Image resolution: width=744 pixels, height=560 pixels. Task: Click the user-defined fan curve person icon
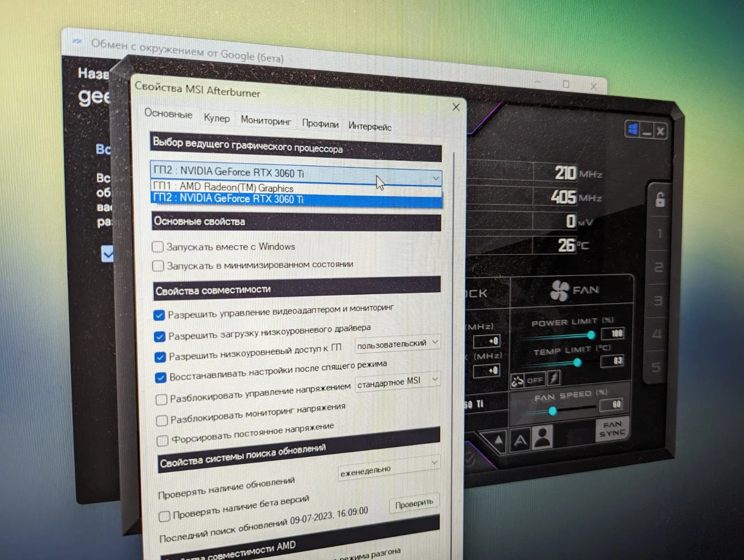coord(542,437)
